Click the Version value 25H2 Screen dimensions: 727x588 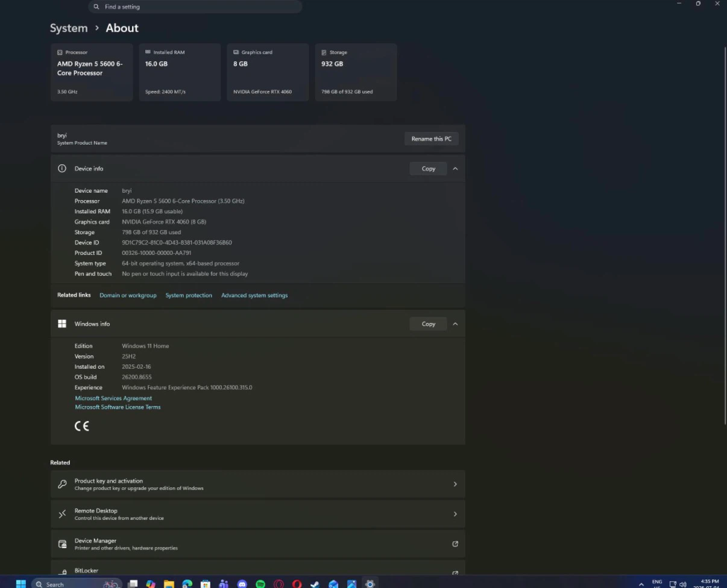click(x=129, y=357)
